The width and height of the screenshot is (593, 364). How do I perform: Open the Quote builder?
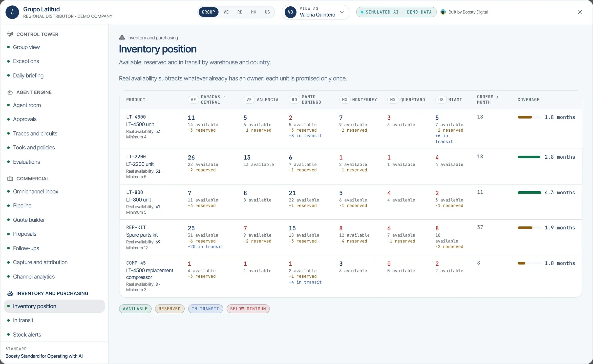(54, 220)
